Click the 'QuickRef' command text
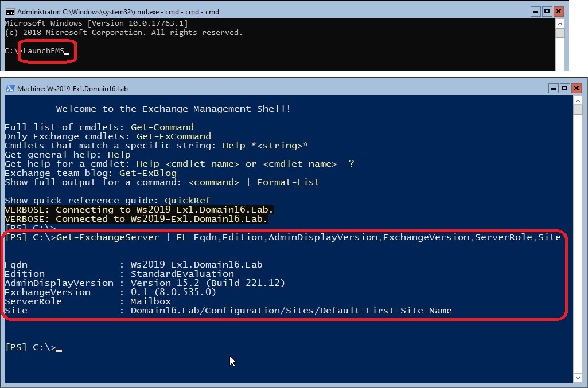Screen dimensions: 588x388 [x=188, y=201]
